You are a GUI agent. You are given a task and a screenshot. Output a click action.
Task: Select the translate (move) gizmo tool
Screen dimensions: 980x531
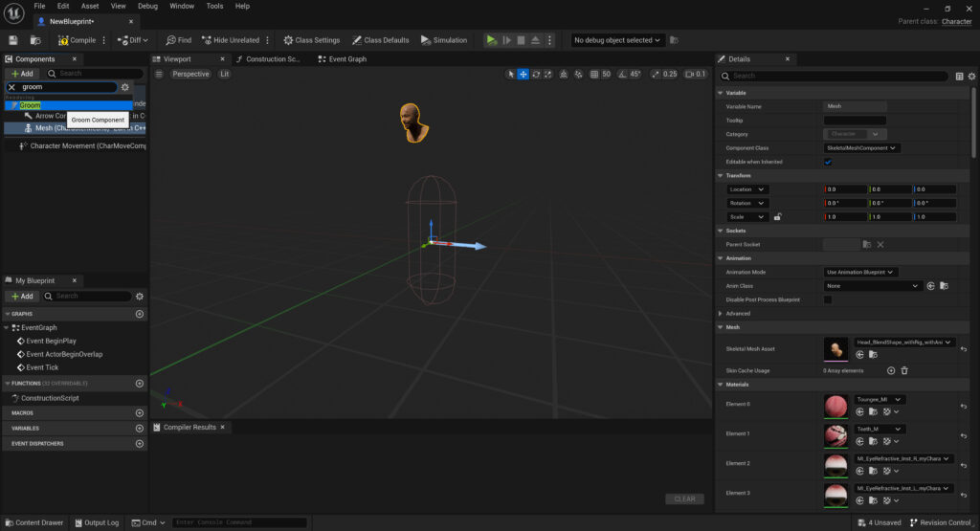click(523, 74)
